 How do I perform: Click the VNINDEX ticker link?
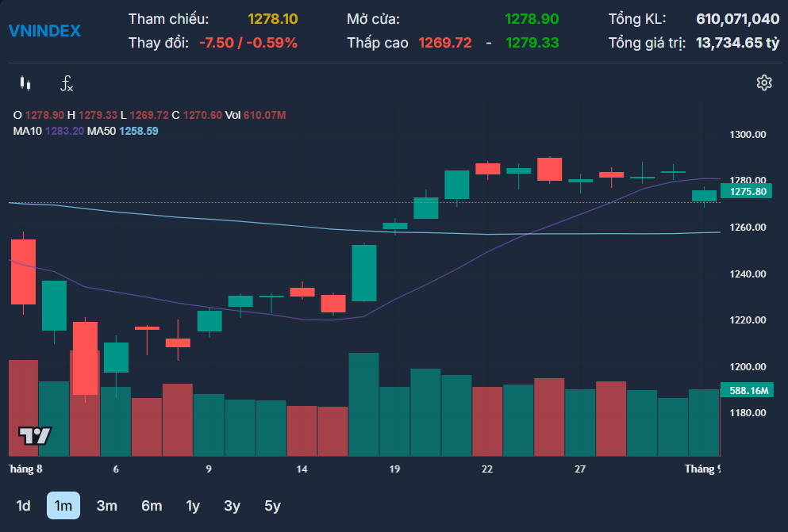click(x=44, y=31)
